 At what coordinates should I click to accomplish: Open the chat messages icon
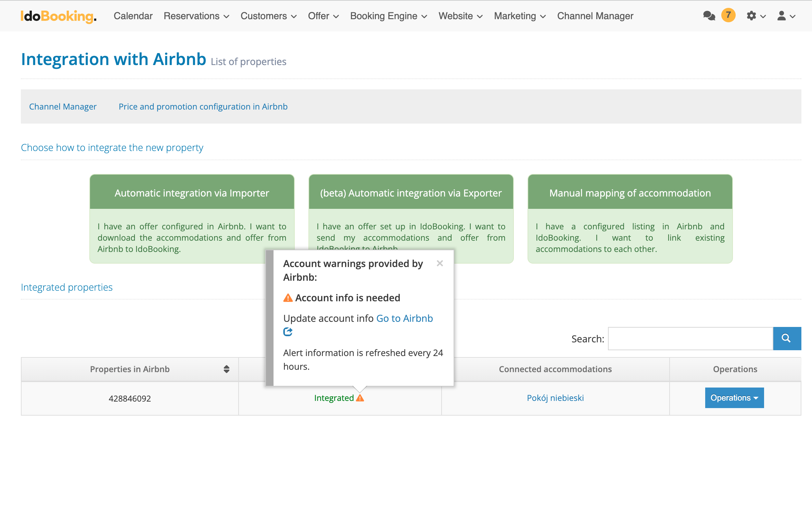point(709,16)
